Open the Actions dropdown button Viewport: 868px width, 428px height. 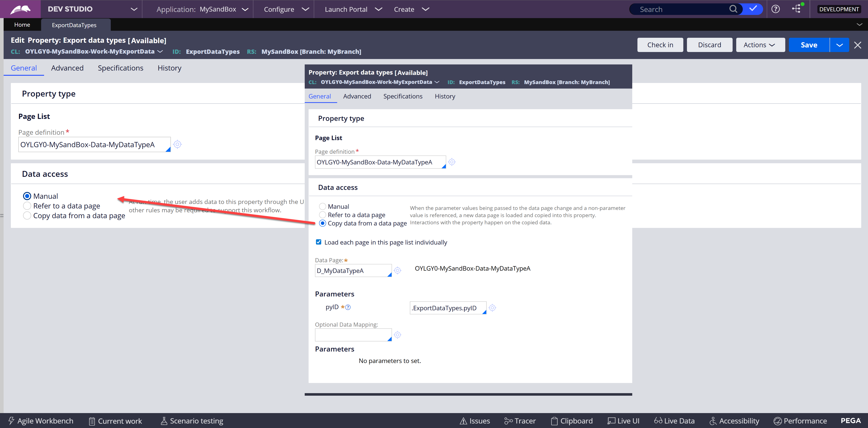pos(760,45)
